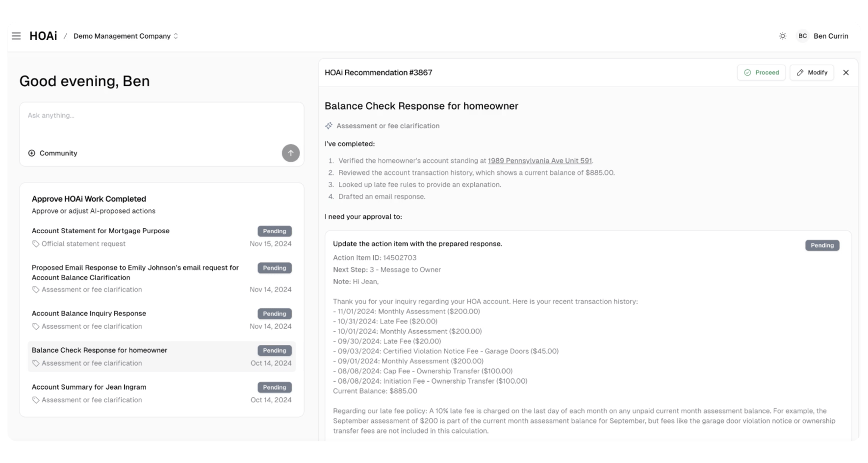Open the 1989 Pennsylvania Ave Unit 591 link
Image resolution: width=868 pixels, height=463 pixels.
click(539, 161)
